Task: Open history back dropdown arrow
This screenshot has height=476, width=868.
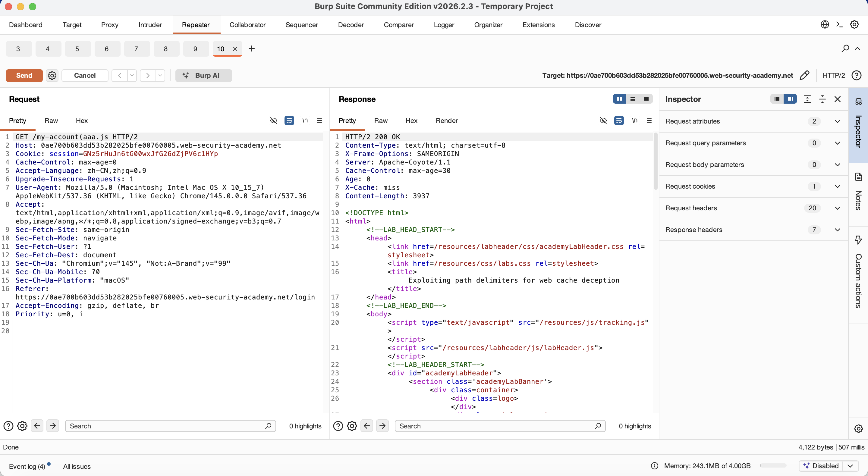Action: point(132,75)
